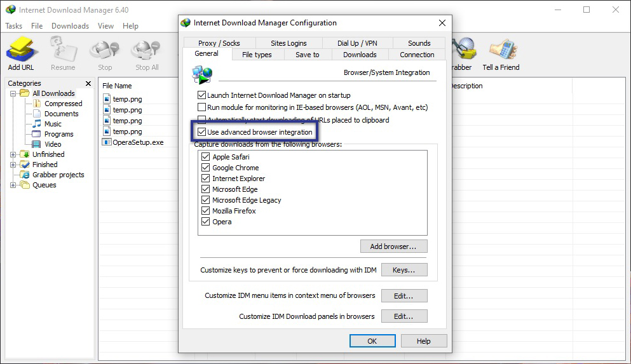
Task: Toggle Launch IDM on startup checkbox
Action: [201, 95]
